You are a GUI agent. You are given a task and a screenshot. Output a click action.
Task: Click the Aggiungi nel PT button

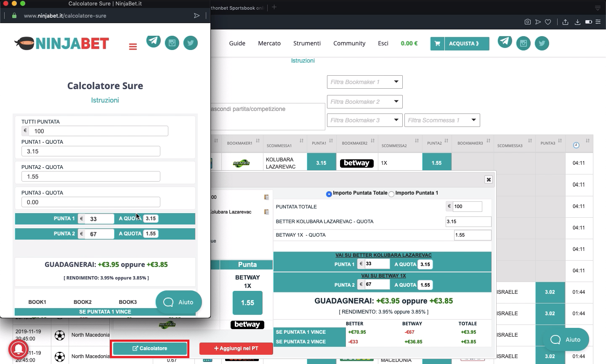(x=236, y=348)
